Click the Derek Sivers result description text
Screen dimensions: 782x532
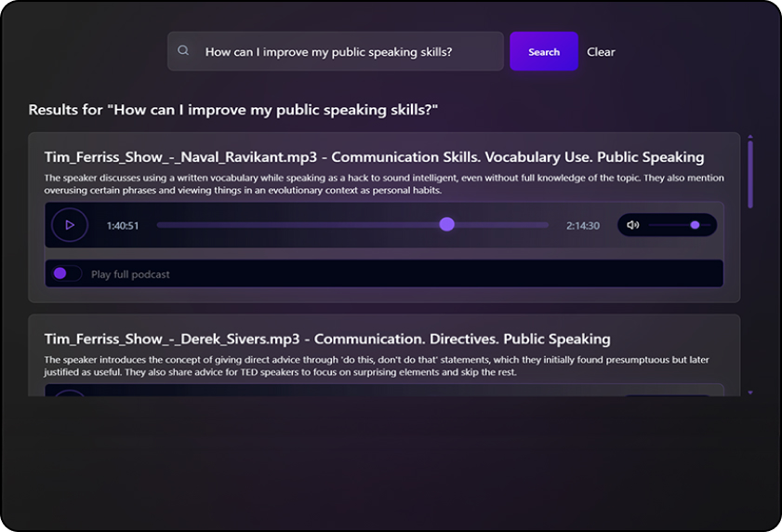(377, 366)
